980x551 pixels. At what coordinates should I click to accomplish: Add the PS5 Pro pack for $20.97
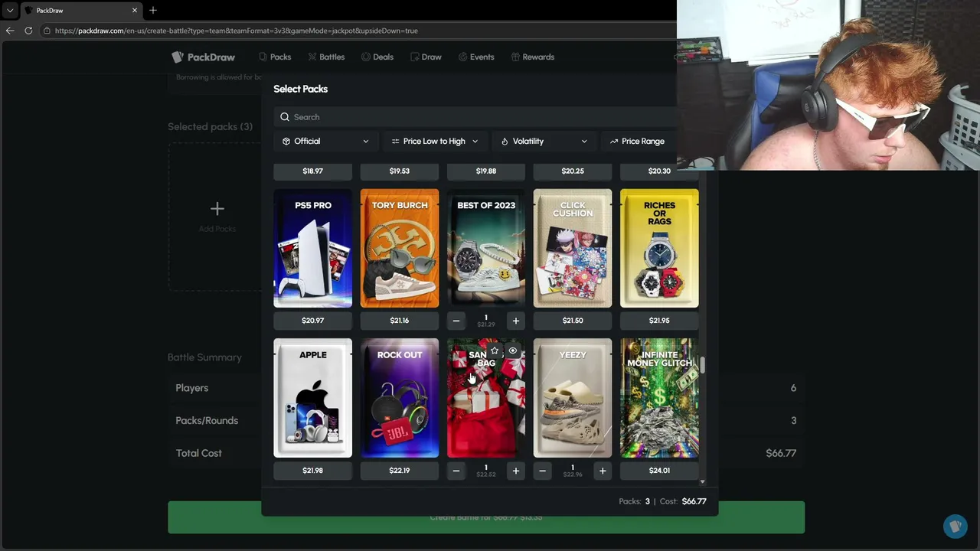coord(312,321)
